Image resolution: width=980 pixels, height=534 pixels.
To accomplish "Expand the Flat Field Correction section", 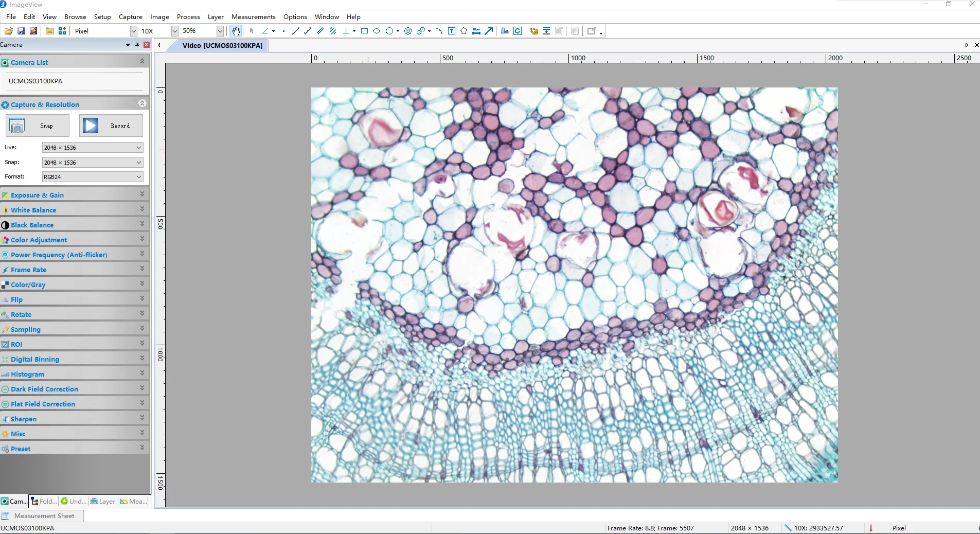I will (x=75, y=404).
